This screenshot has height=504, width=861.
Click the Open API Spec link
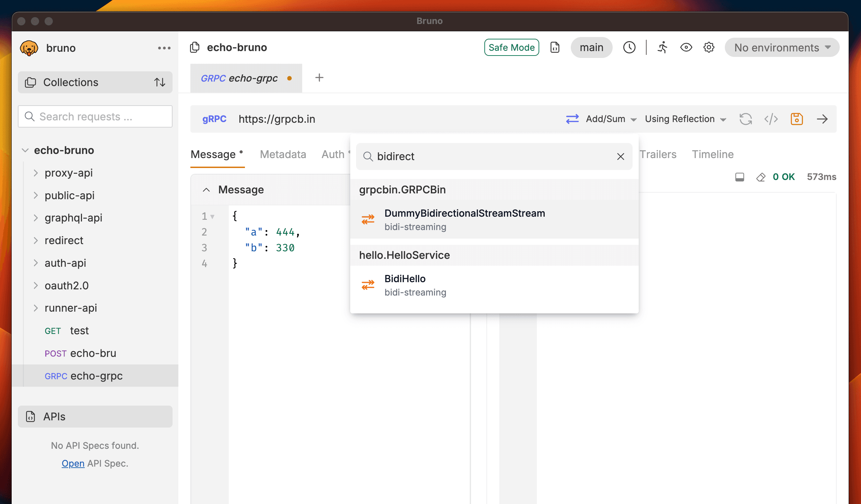(x=73, y=463)
